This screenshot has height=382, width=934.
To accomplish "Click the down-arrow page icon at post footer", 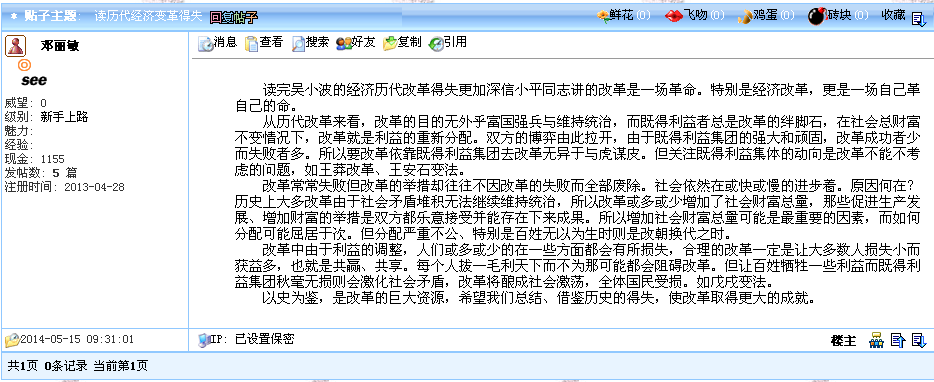I will [919, 340].
